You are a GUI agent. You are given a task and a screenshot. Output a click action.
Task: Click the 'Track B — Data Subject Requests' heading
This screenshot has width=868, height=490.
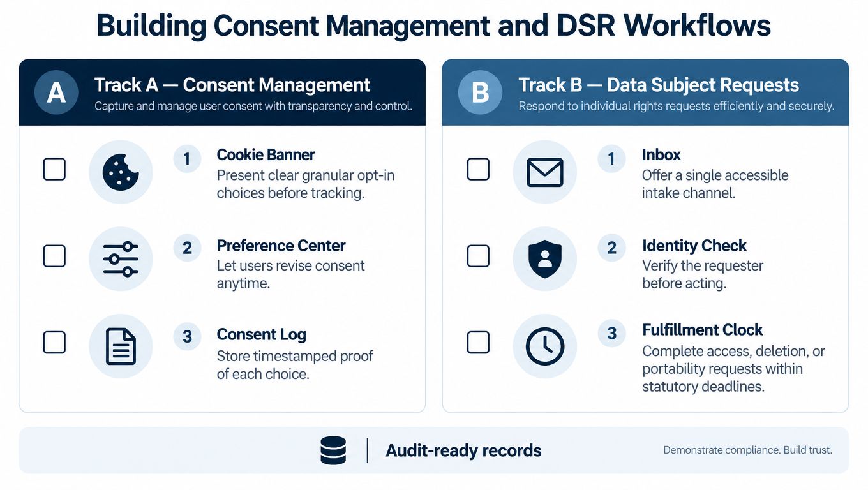coord(659,85)
